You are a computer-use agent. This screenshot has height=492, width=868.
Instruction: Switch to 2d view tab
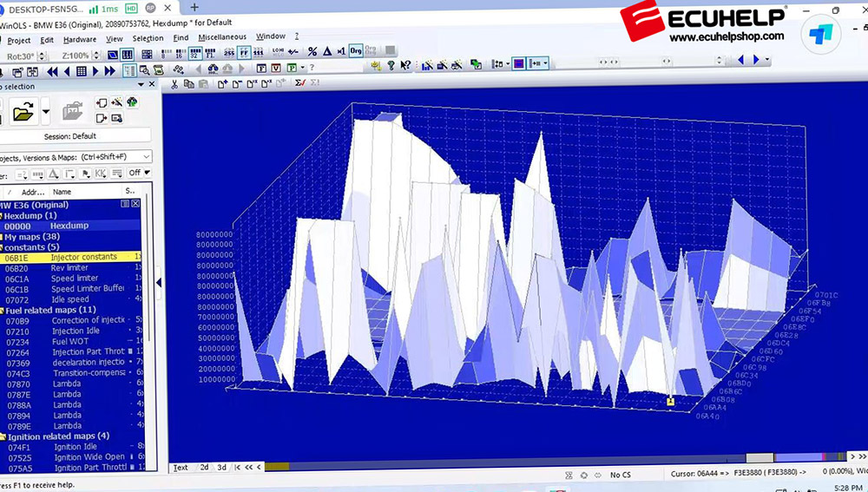[x=204, y=467]
